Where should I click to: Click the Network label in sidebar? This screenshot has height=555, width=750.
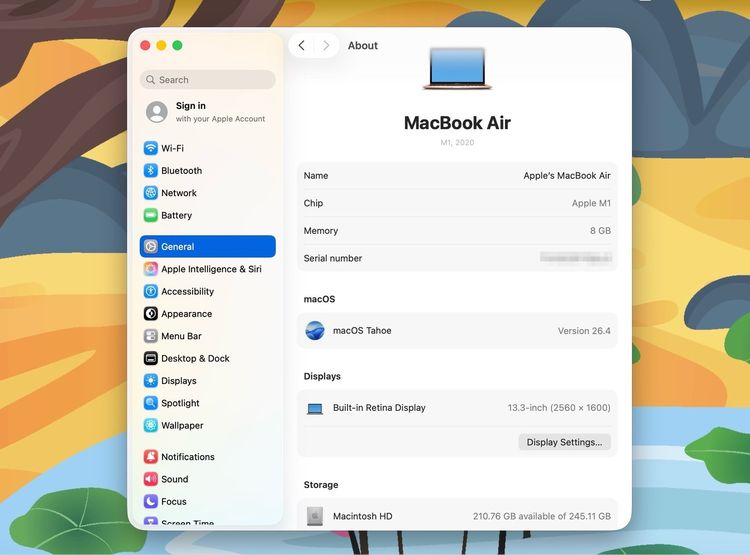tap(179, 193)
